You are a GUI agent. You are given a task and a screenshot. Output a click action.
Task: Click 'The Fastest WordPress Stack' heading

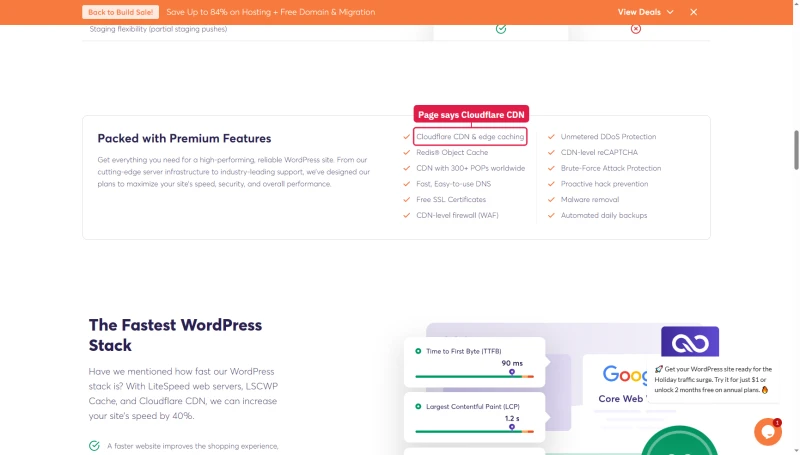pos(176,335)
